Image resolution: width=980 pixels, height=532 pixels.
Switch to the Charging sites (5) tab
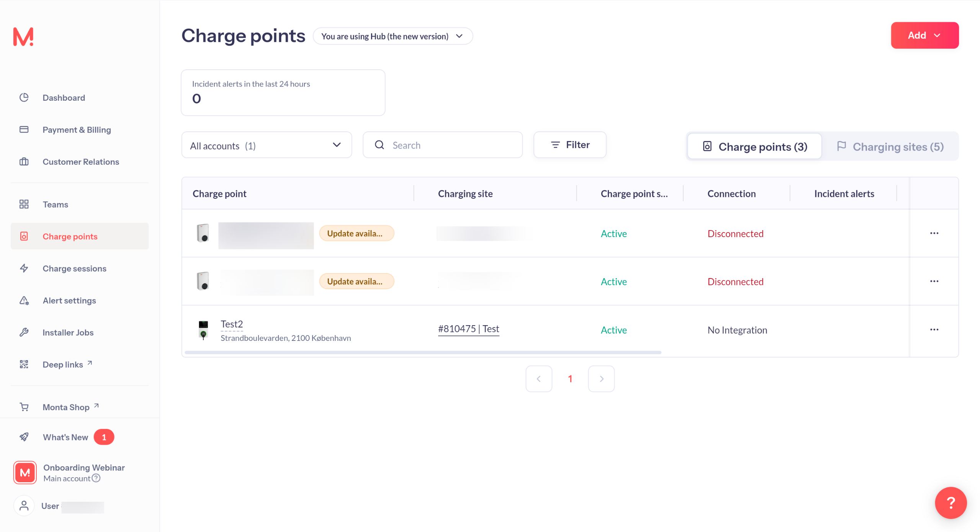(x=890, y=147)
